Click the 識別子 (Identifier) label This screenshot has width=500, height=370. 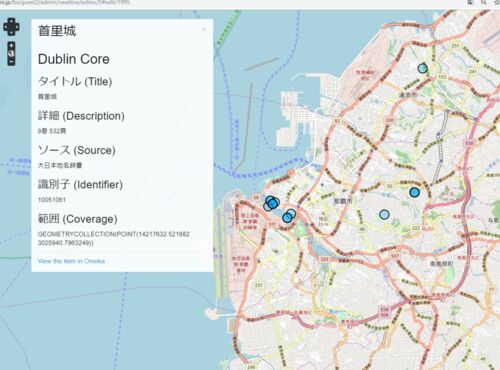[80, 184]
